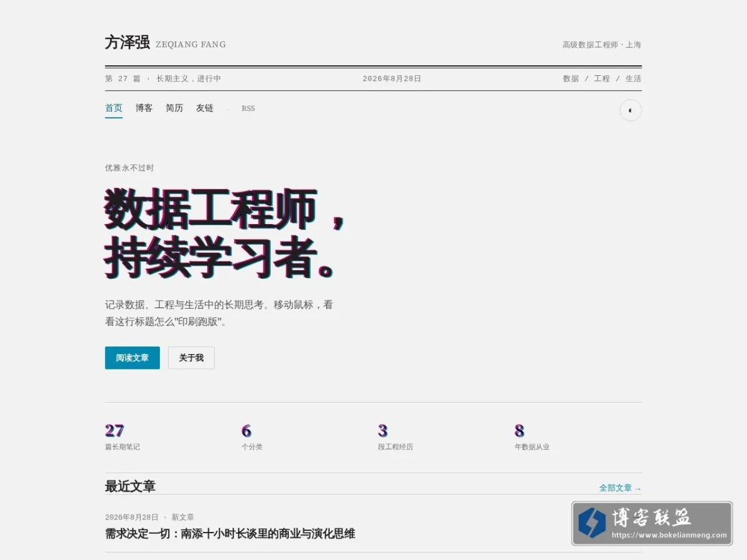Open the 友链 navigation item

(205, 108)
